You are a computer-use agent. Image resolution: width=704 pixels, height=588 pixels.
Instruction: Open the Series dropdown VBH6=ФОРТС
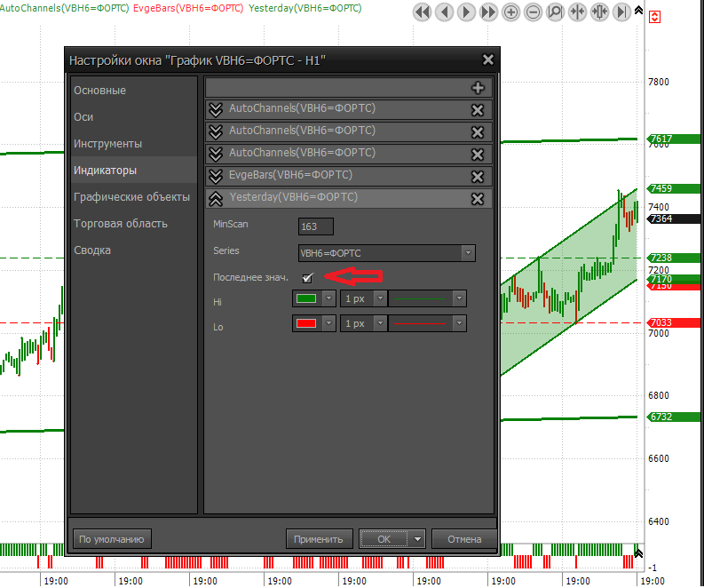[x=468, y=253]
